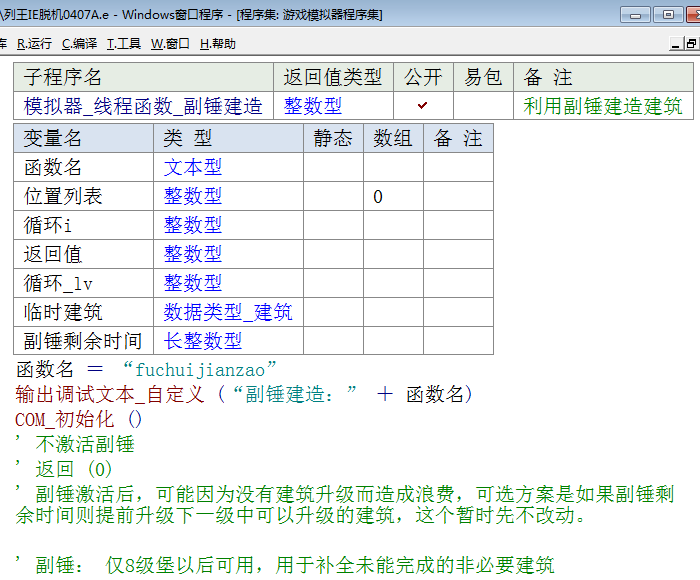Open the R.运行 menu
Image resolution: width=700 pixels, height=580 pixels.
tap(34, 44)
